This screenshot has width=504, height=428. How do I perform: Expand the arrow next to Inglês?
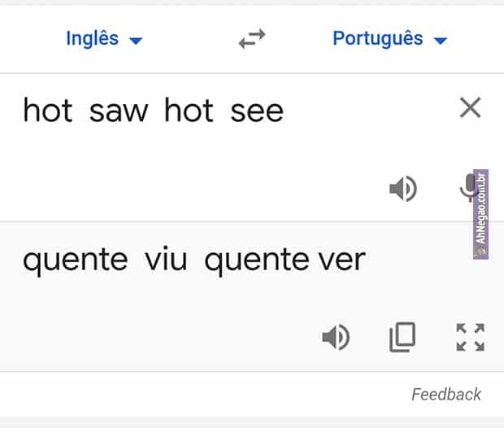pyautogui.click(x=136, y=41)
